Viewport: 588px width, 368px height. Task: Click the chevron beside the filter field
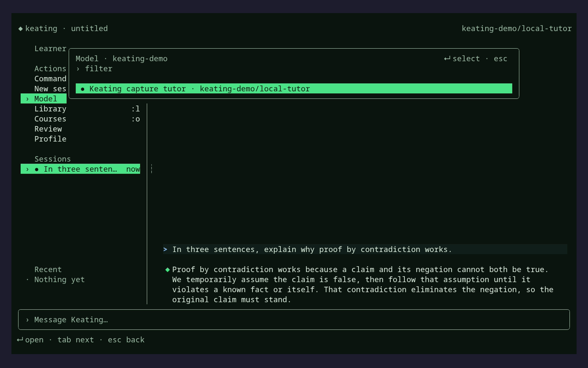(78, 69)
